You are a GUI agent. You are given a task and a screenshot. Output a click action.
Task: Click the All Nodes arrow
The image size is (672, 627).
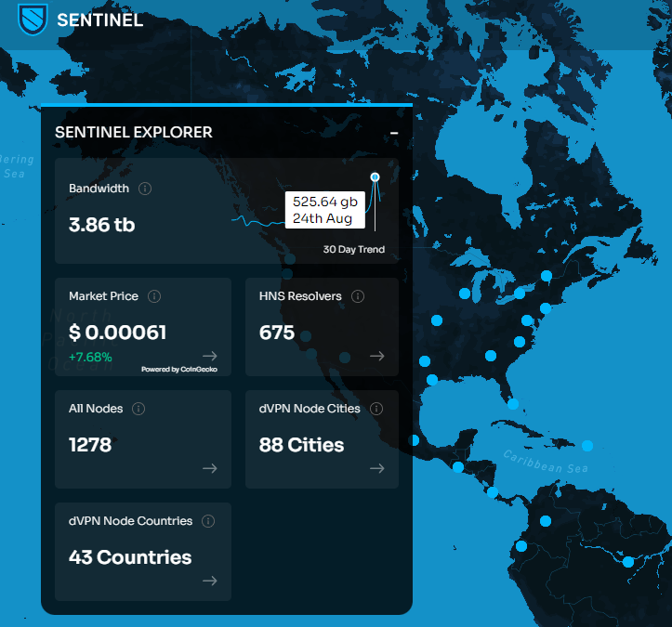209,468
